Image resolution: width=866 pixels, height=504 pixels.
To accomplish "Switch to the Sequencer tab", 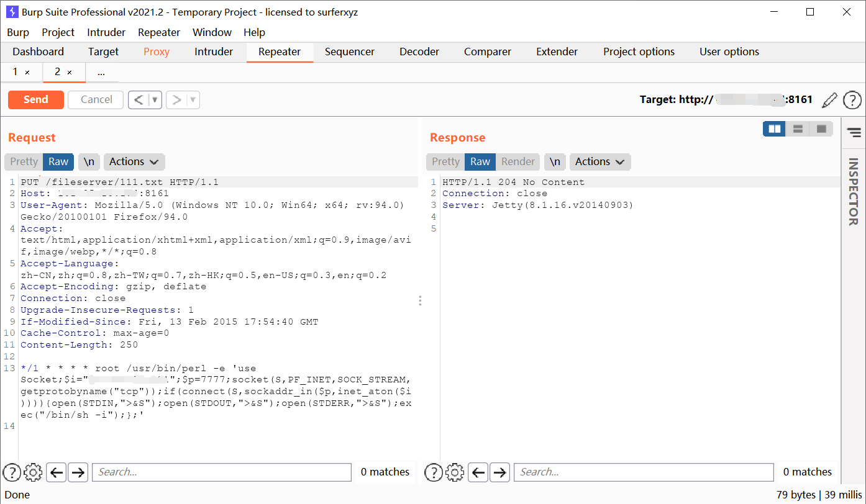I will point(350,52).
